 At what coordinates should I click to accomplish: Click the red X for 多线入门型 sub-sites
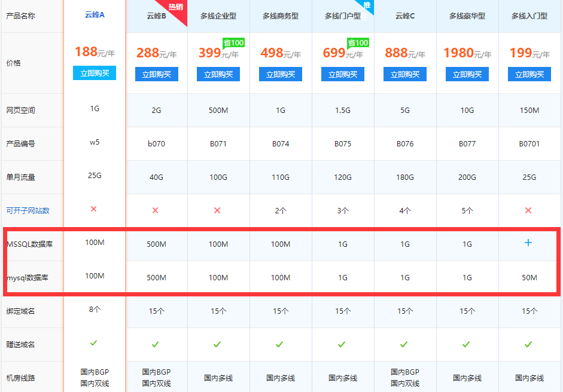[529, 210]
